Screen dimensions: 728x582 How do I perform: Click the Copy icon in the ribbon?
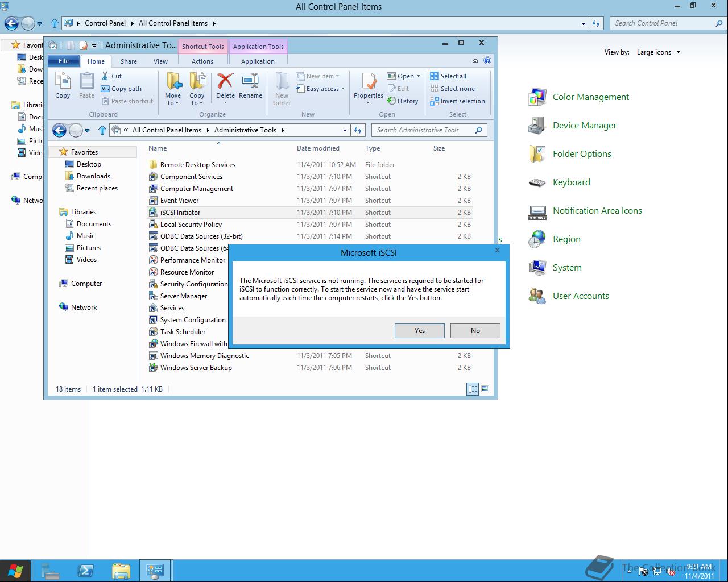[x=63, y=86]
